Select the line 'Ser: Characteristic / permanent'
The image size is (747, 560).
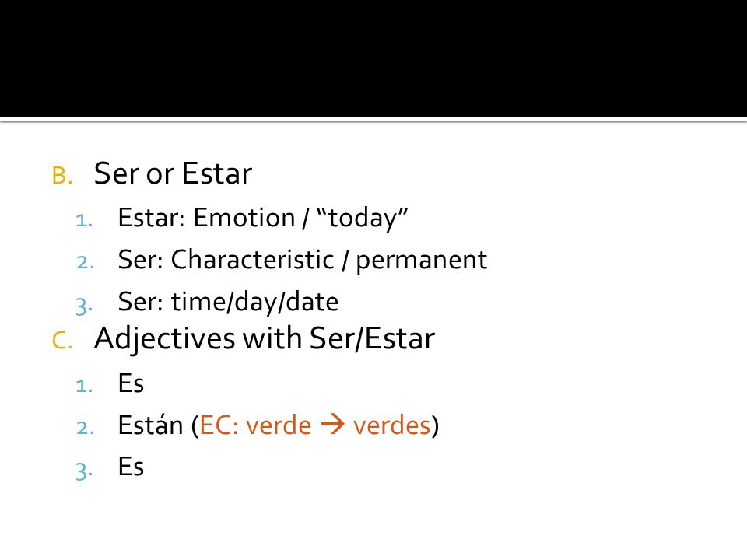tap(303, 261)
